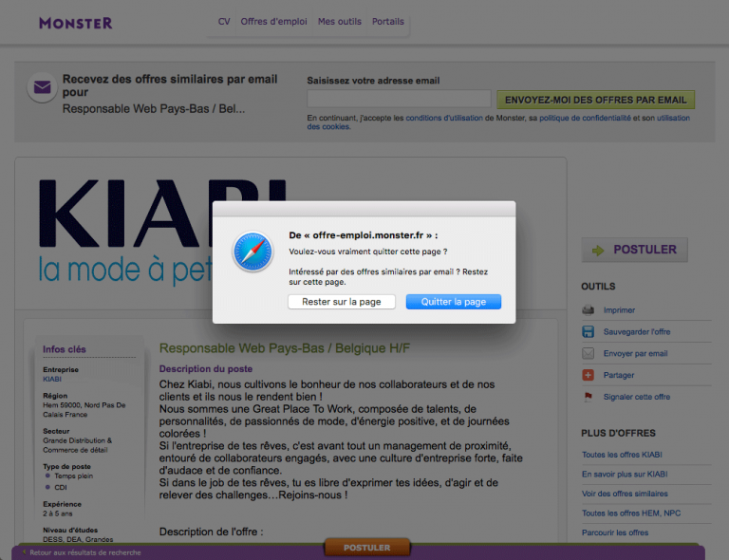Open conditions d'utilisation link
Image resolution: width=729 pixels, height=560 pixels.
[444, 118]
